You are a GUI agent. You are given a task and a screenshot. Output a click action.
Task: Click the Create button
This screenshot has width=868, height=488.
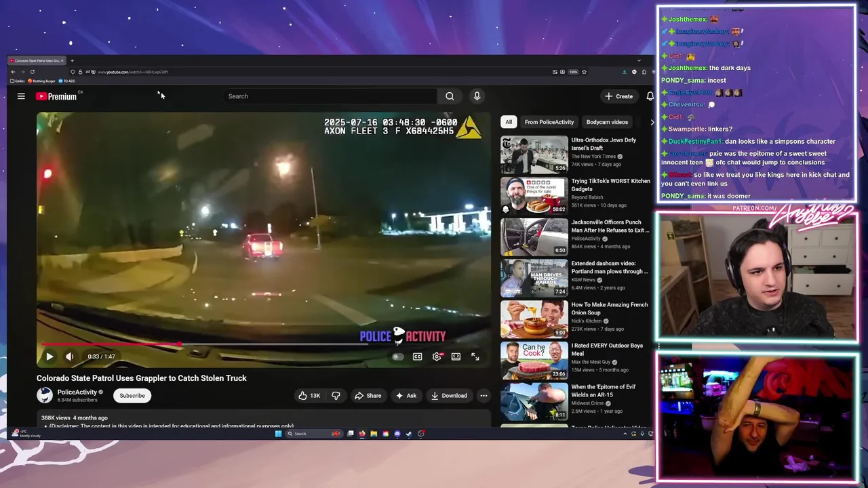[x=619, y=96]
